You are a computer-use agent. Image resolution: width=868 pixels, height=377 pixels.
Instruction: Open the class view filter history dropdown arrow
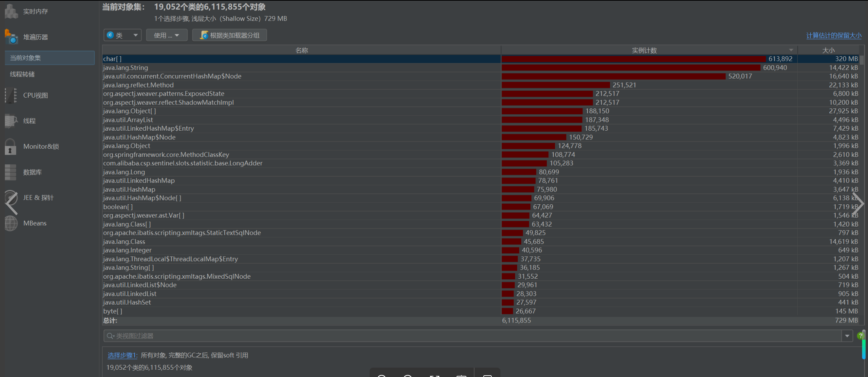[847, 336]
